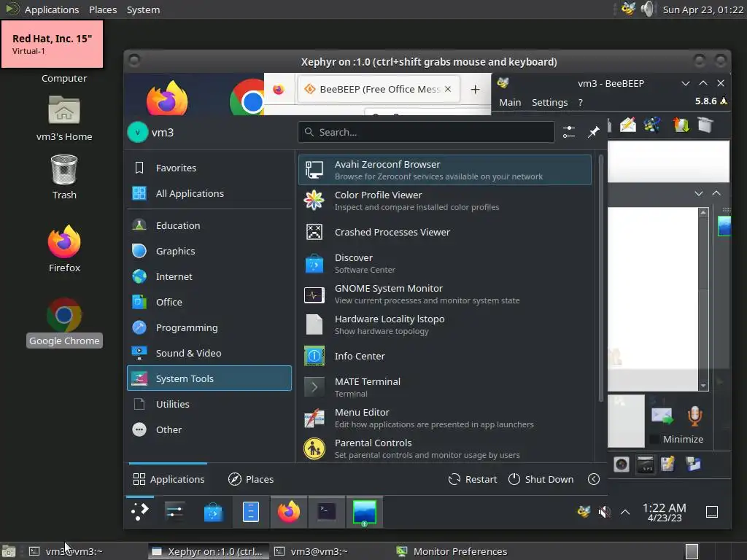This screenshot has width=747, height=560.
Task: Open BeeBEEP Main menu
Action: pos(510,102)
